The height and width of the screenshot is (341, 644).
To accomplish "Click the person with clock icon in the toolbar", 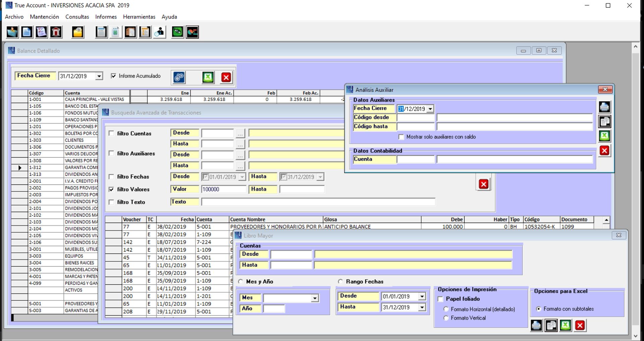I will (160, 32).
